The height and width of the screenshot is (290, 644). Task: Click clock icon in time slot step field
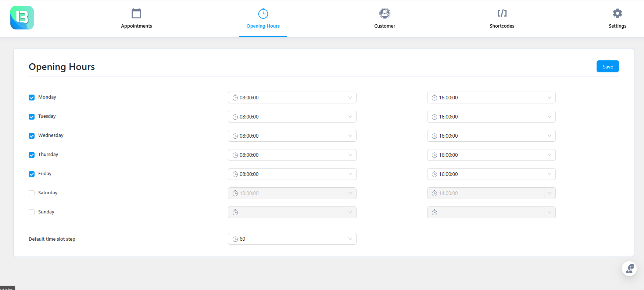(x=235, y=239)
